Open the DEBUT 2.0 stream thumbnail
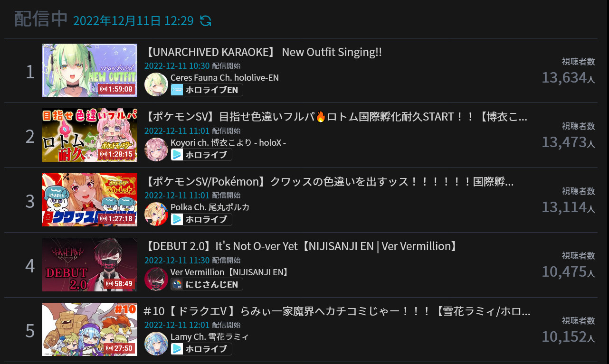This screenshot has width=609, height=364. point(90,264)
